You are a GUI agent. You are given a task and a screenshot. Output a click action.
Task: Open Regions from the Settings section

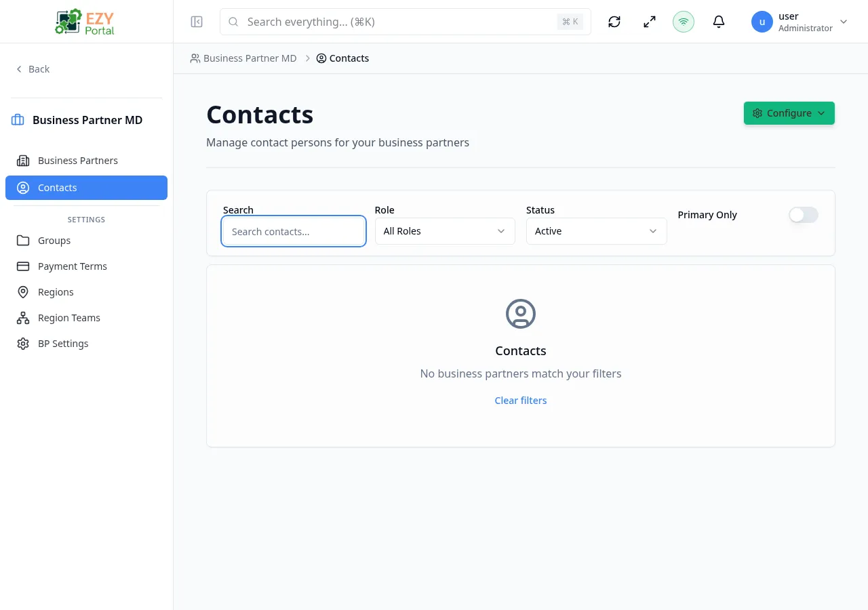pos(56,291)
